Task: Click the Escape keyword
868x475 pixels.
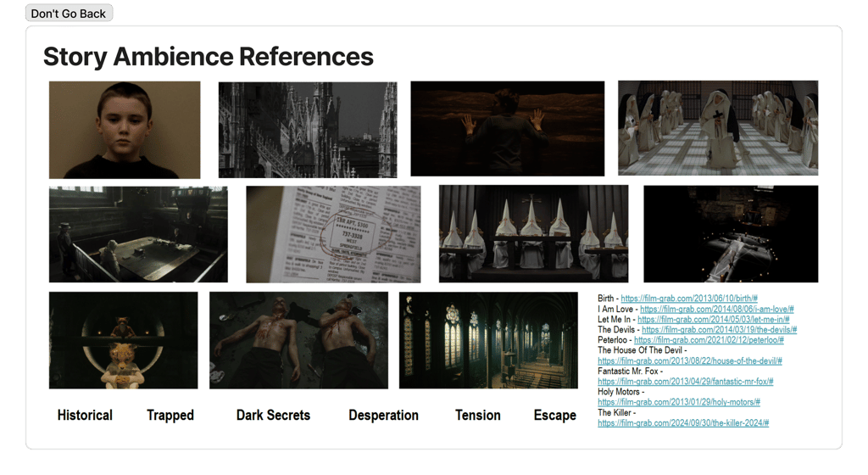Action: [x=554, y=416]
